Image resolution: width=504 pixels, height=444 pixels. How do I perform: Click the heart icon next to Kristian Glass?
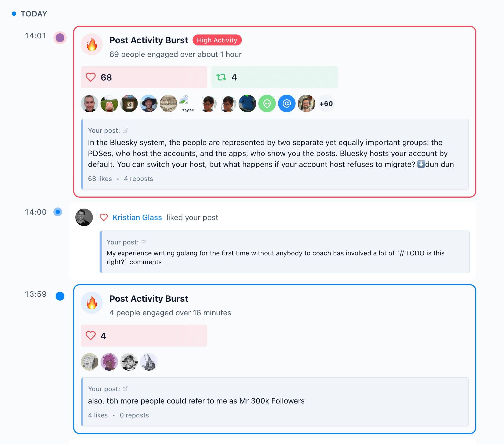coord(104,217)
